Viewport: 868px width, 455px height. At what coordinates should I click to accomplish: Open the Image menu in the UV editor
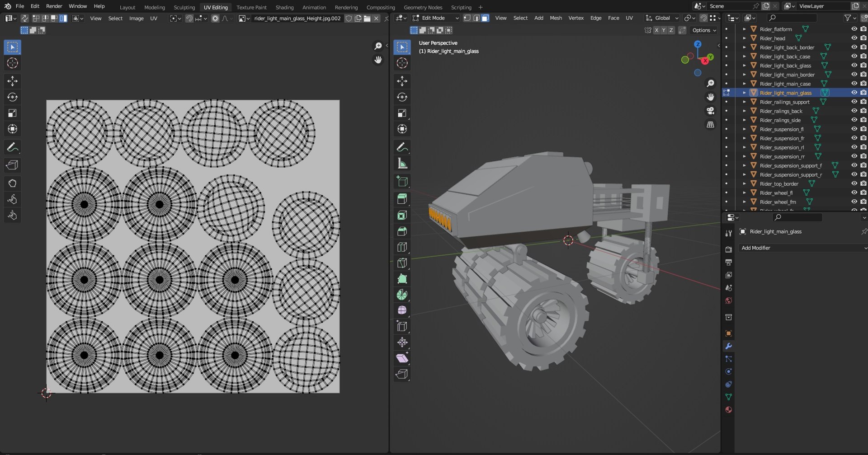pos(136,19)
